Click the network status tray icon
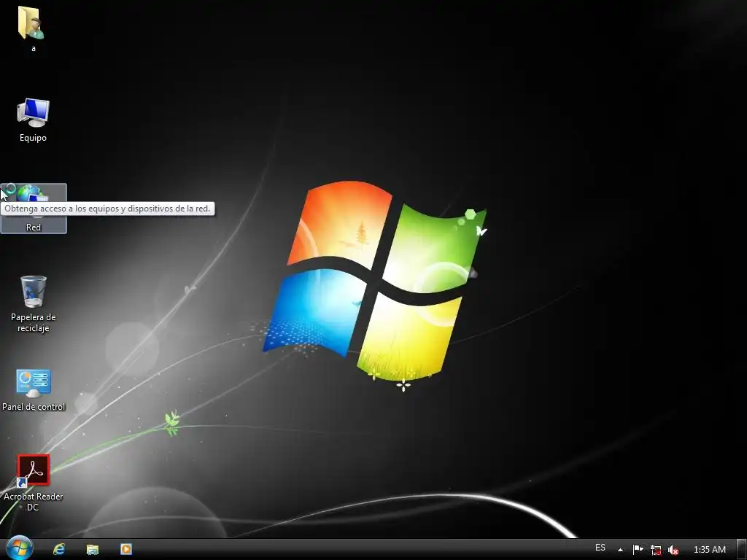Viewport: 747px width, 560px height. click(656, 550)
